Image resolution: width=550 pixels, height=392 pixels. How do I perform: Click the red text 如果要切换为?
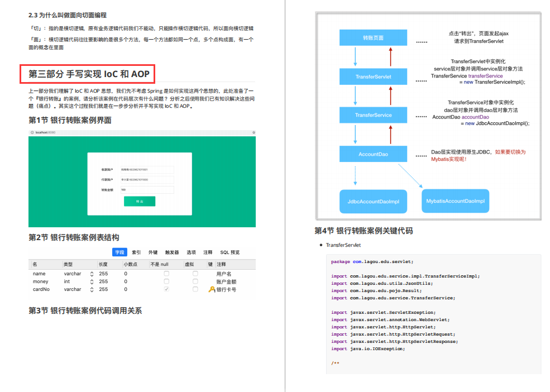click(x=510, y=152)
